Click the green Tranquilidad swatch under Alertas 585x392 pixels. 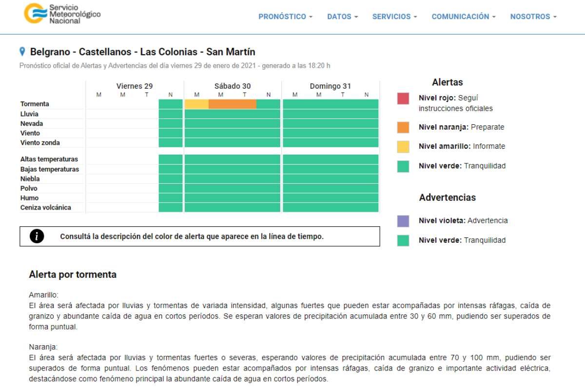click(x=403, y=166)
